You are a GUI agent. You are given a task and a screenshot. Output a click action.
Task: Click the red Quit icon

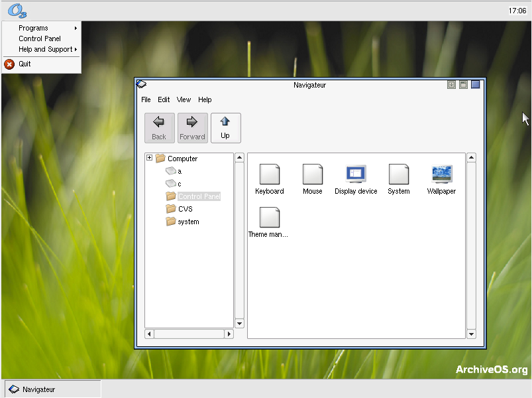click(x=9, y=64)
